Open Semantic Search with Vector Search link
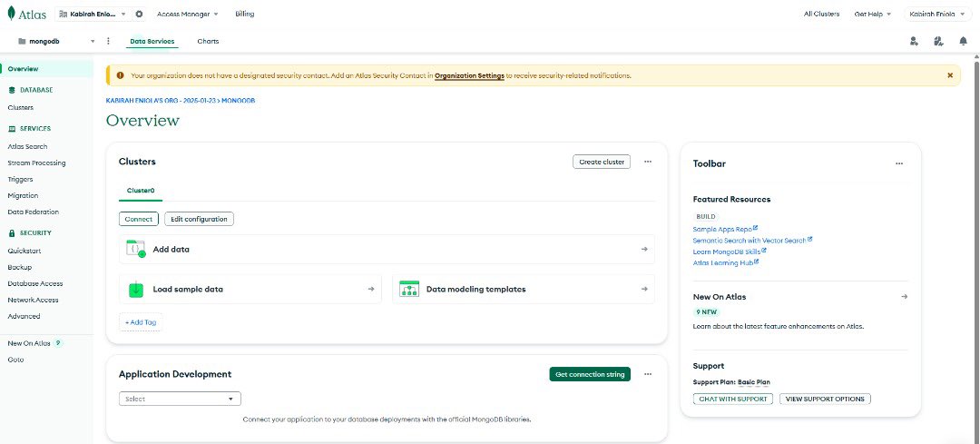This screenshot has height=444, width=980. coord(752,240)
